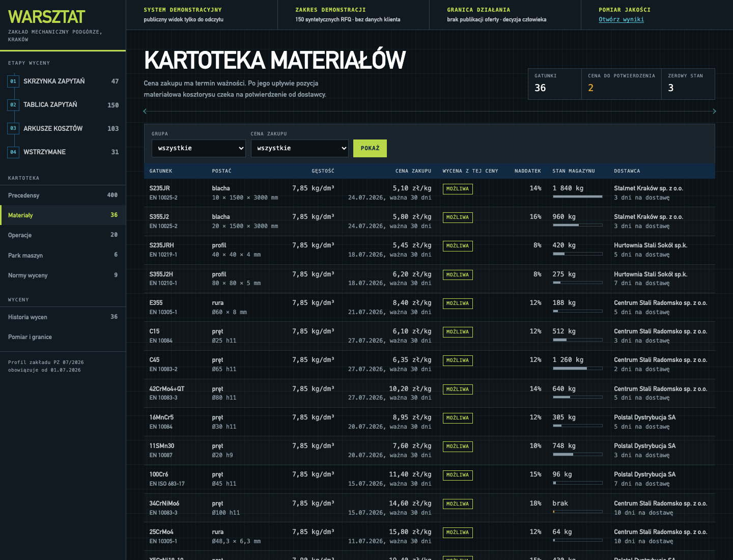Click the Możliwa badge in S355J2 row
733x560 pixels.
(x=458, y=217)
